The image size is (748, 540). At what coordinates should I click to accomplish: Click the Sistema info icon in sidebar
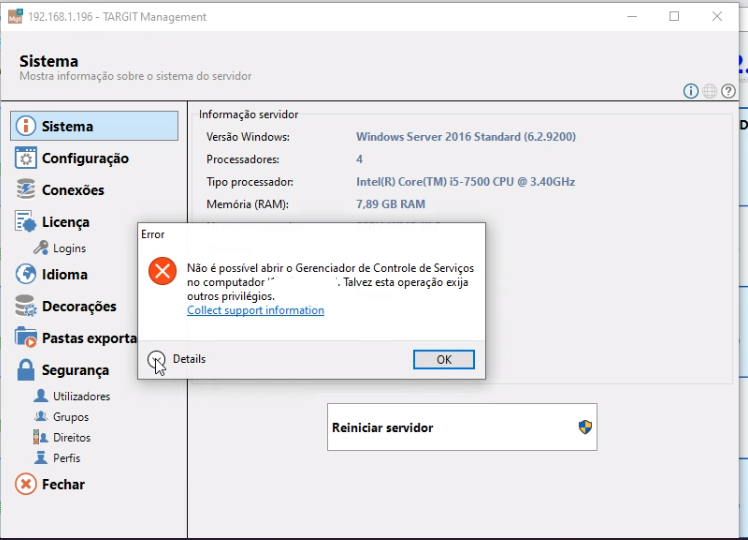click(x=26, y=126)
